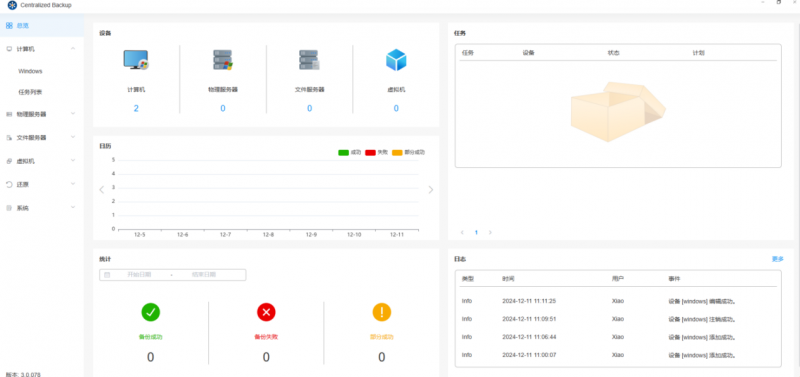Screen dimensions: 800x377
Task: Toggle the orange 部分成功 legend series
Action: point(408,152)
